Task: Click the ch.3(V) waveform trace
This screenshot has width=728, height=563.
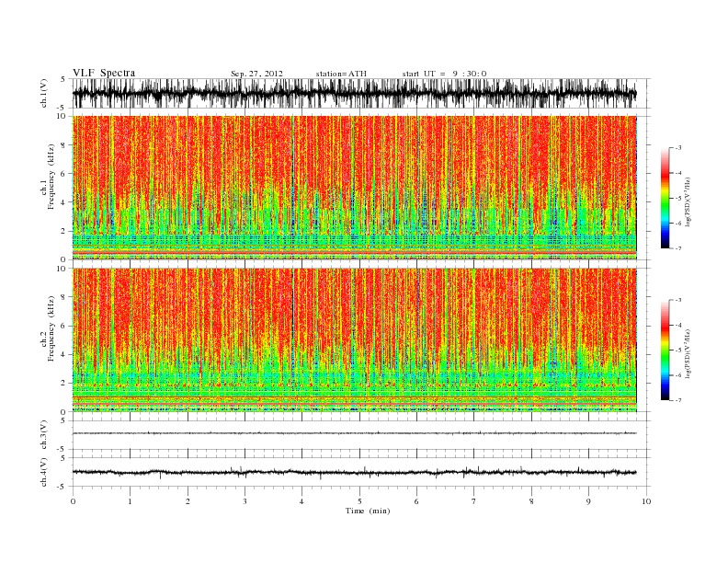Action: point(355,433)
